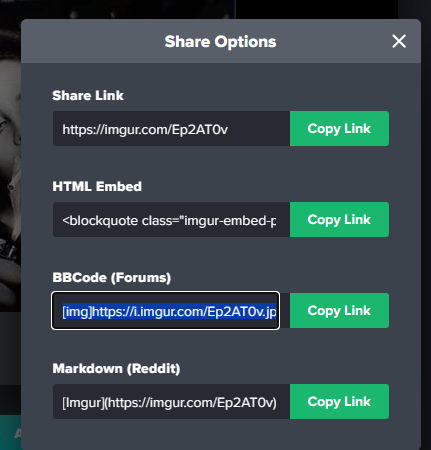Click the Share Options dialog title

220,42
